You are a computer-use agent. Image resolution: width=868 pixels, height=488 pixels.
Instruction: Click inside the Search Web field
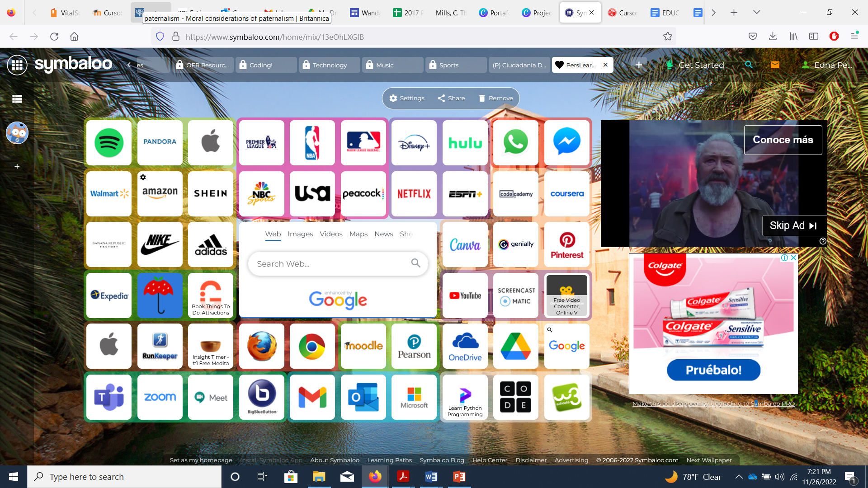(x=338, y=264)
